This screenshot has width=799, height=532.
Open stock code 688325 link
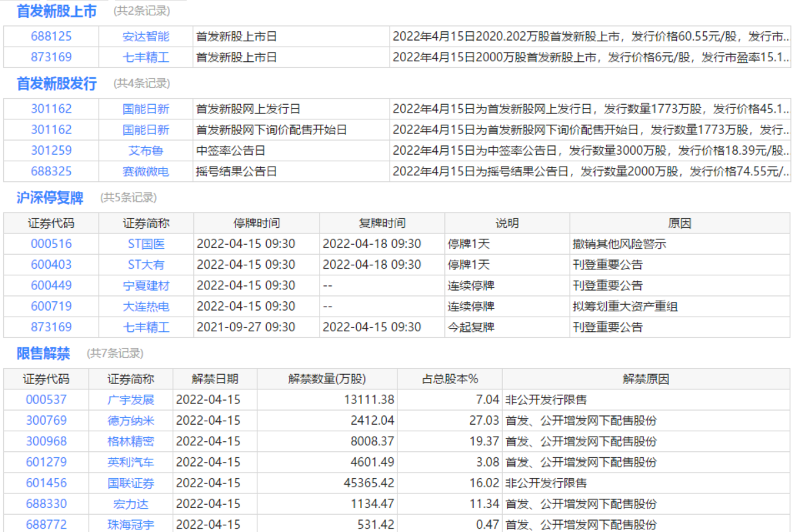51,172
